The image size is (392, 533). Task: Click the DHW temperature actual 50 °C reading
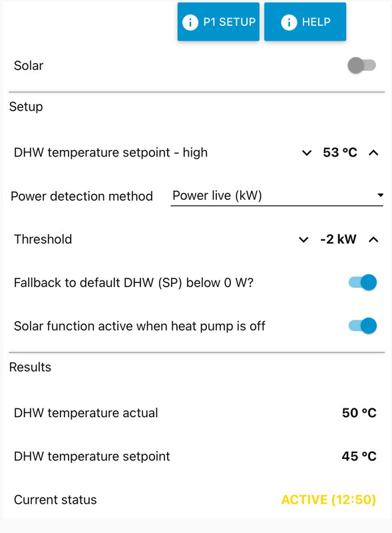point(359,413)
